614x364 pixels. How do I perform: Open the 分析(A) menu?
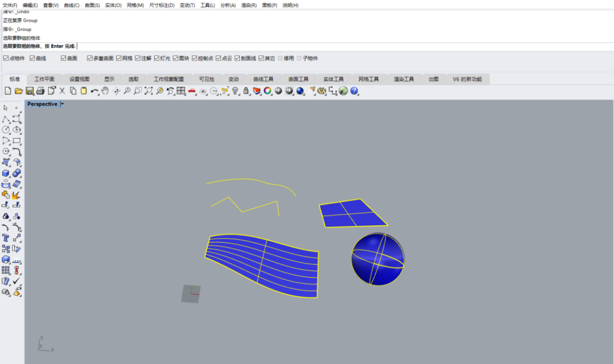point(227,5)
